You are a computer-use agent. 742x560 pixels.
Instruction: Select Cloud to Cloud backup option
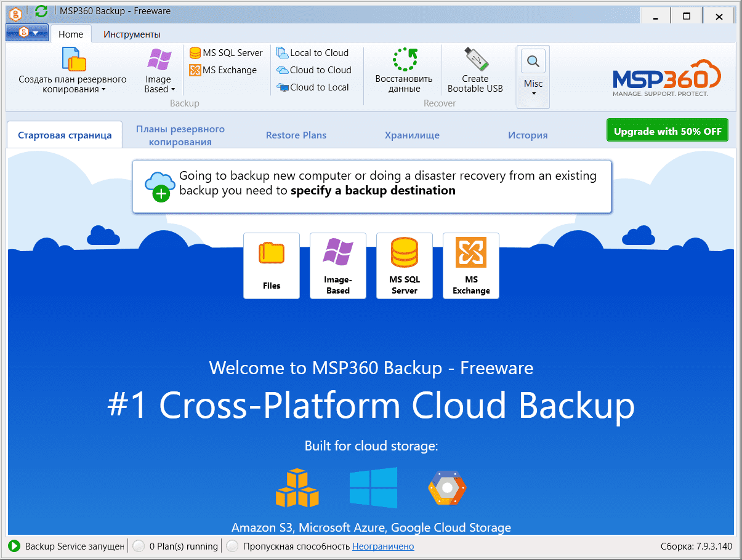coord(314,70)
